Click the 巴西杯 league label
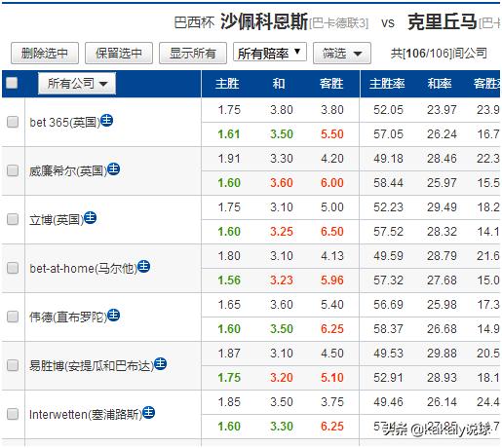The image size is (502, 448). click(x=194, y=22)
